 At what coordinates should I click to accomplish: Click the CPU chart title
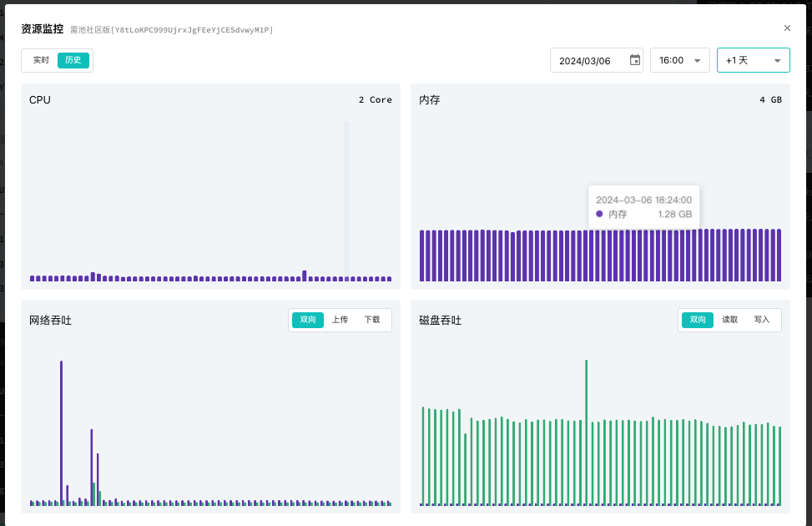pyautogui.click(x=40, y=99)
